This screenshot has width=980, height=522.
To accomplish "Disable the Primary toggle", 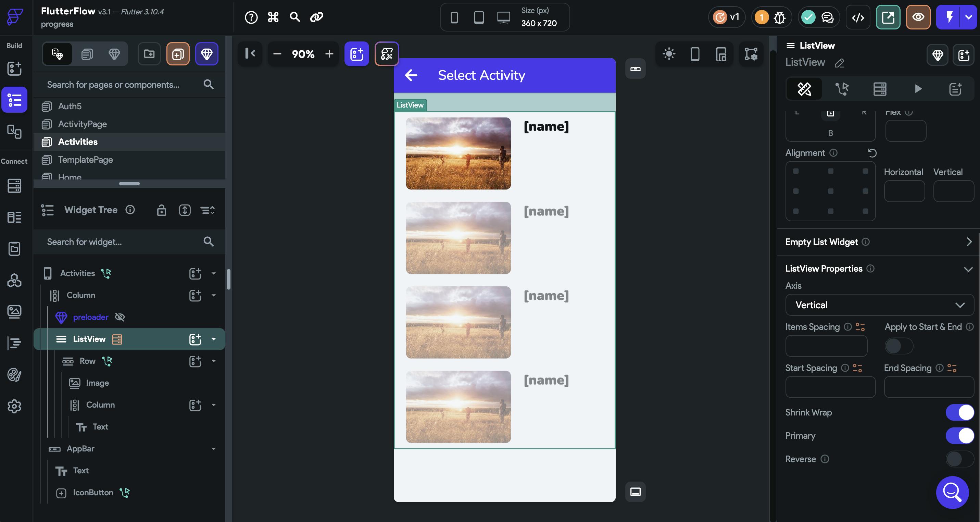I will click(959, 436).
